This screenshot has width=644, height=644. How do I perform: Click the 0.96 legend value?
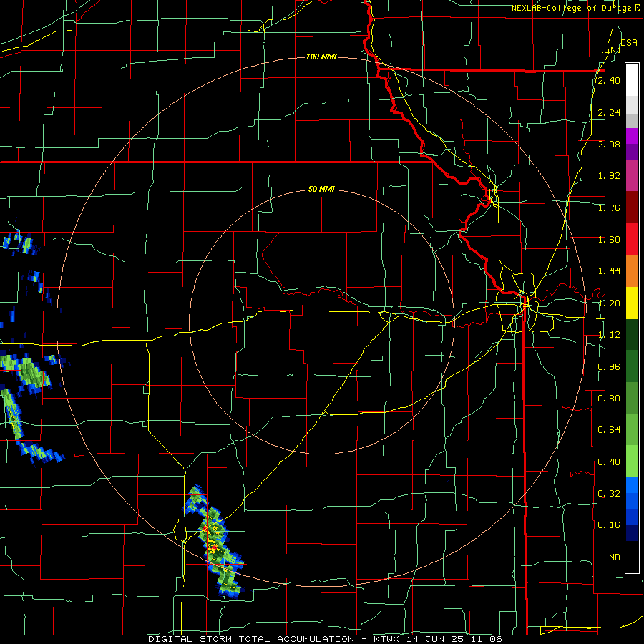tap(609, 367)
